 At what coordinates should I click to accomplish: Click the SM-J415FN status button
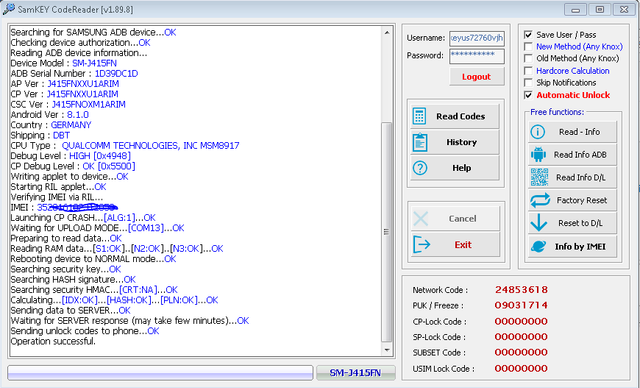point(356,372)
